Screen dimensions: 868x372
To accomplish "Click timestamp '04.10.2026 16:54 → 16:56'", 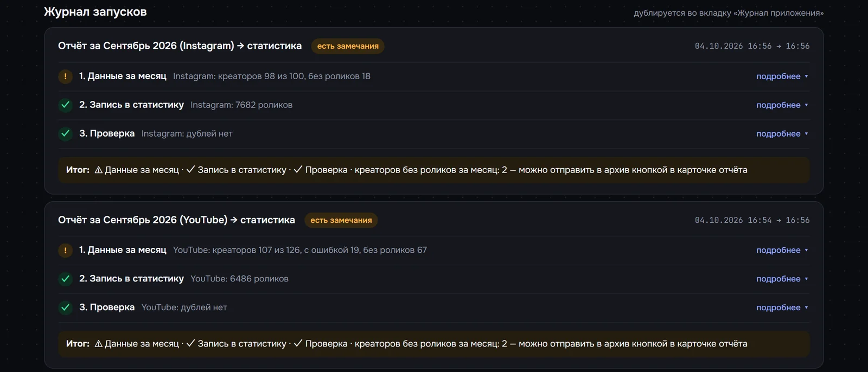I will point(752,220).
